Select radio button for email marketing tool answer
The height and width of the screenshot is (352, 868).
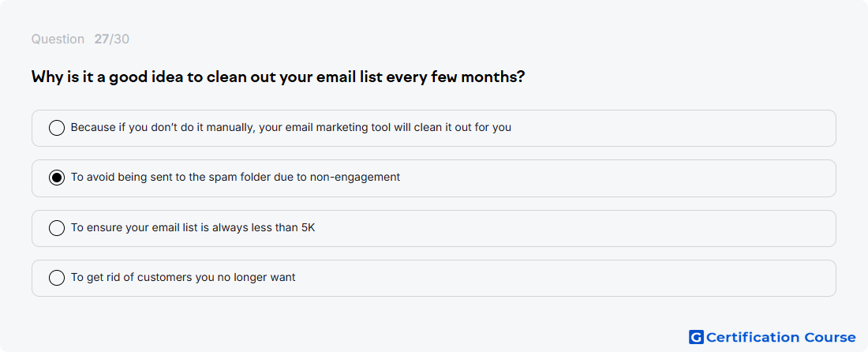point(57,128)
